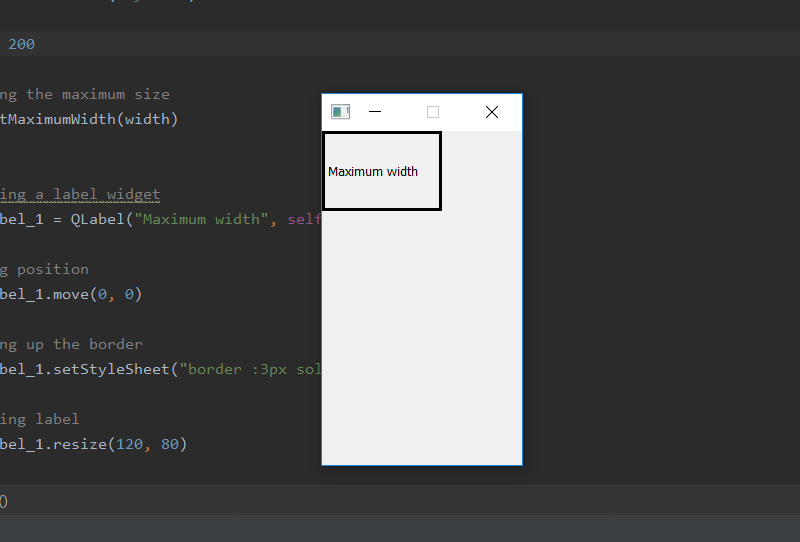Click the "Maximum width" string in code
The image size is (800, 542).
[x=201, y=219]
